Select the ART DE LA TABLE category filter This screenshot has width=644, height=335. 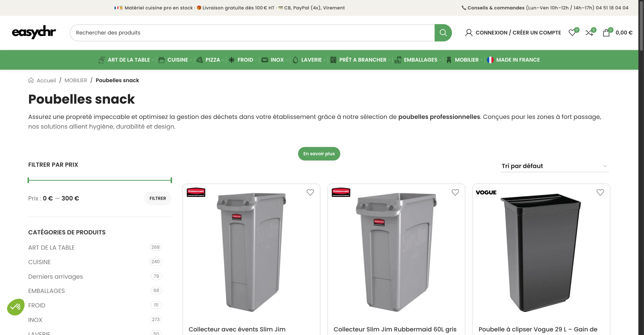(x=52, y=247)
